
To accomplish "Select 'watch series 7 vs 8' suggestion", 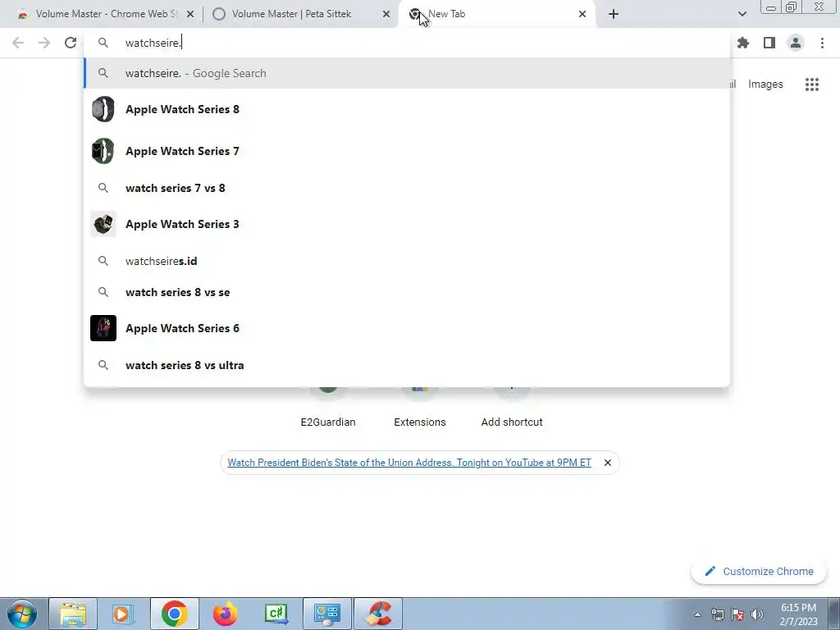I will 407,188.
